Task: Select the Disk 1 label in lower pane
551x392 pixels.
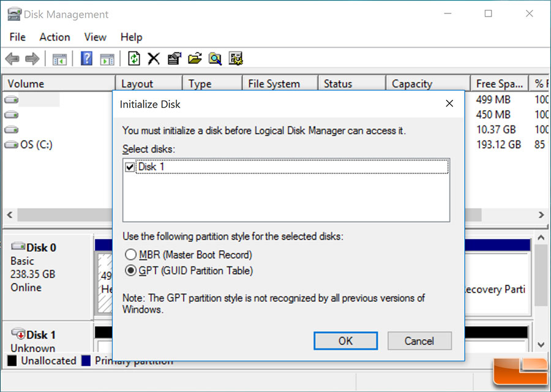Action: coord(41,334)
